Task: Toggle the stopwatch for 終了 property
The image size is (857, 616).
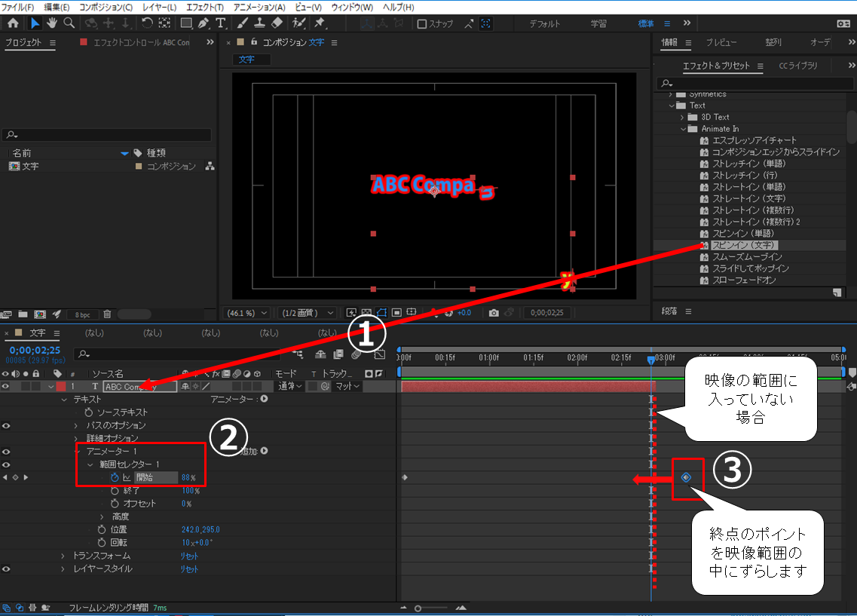Action: [115, 491]
